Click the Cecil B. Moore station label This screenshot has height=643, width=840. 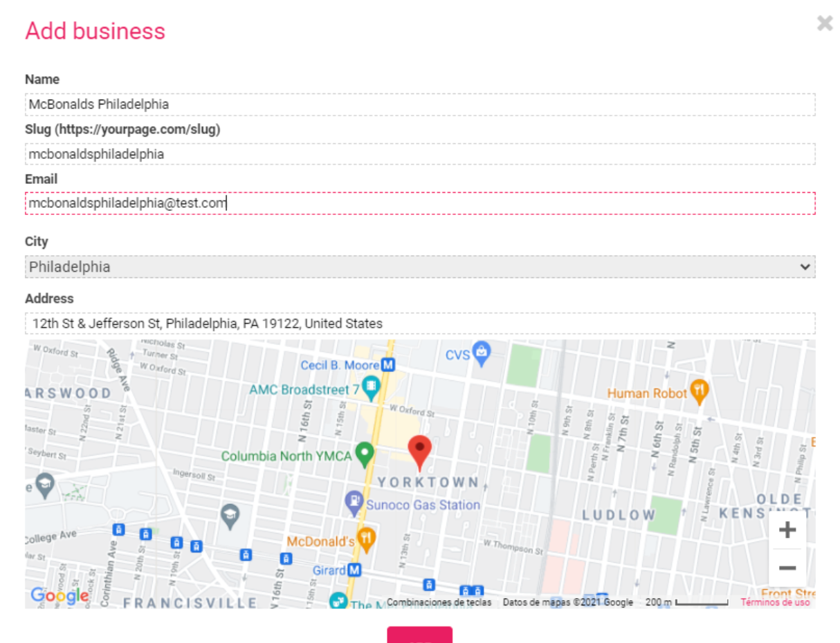click(x=340, y=365)
